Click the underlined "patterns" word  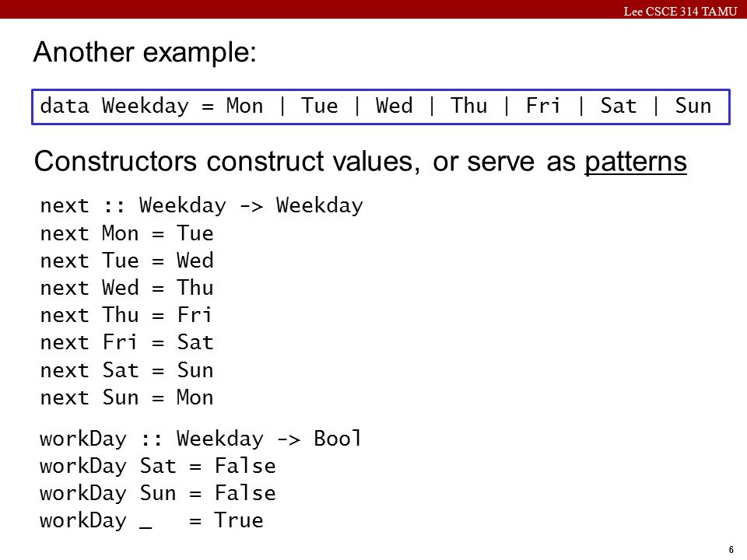point(636,161)
